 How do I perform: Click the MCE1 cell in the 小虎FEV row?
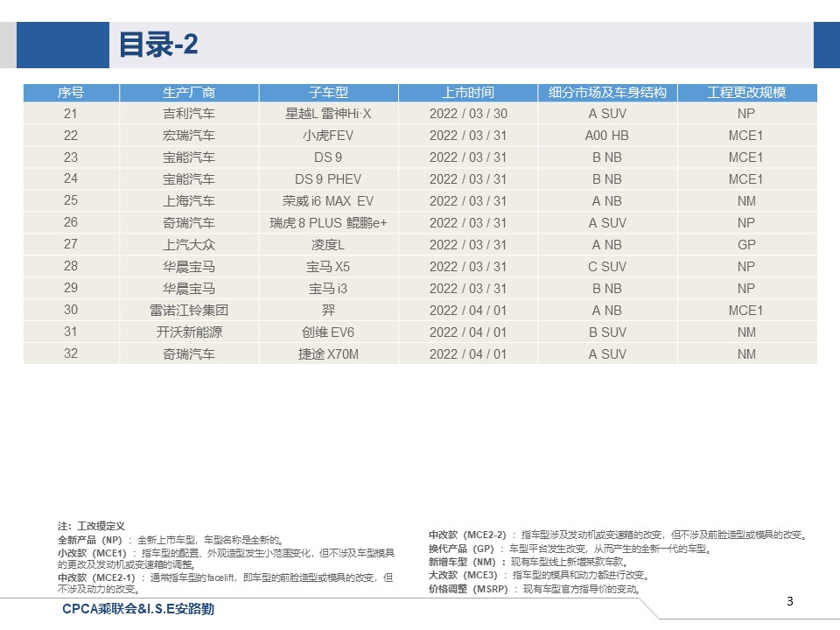747,136
